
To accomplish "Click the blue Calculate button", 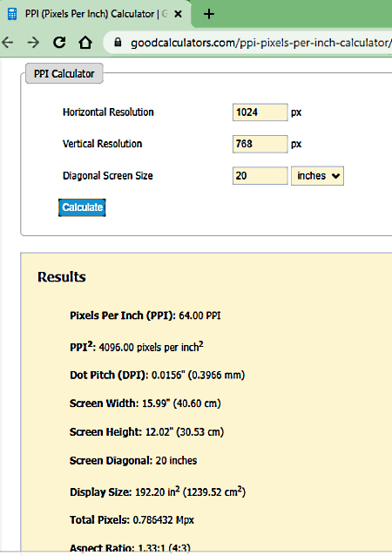I will click(82, 207).
